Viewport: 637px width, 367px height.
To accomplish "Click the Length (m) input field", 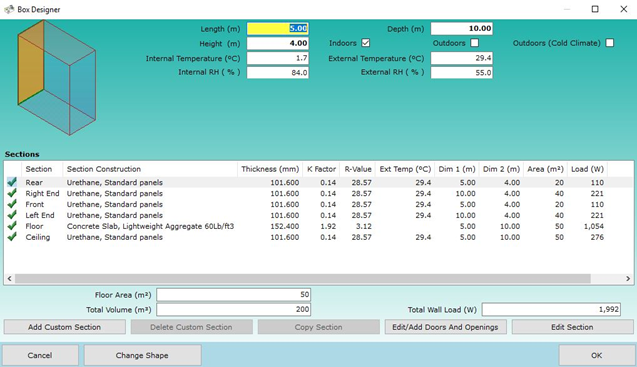I will [x=278, y=28].
